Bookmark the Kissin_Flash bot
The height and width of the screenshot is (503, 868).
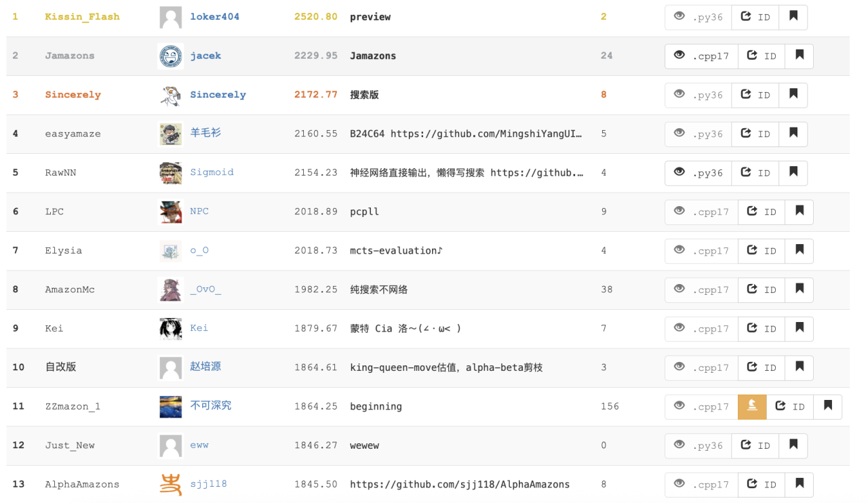click(793, 17)
